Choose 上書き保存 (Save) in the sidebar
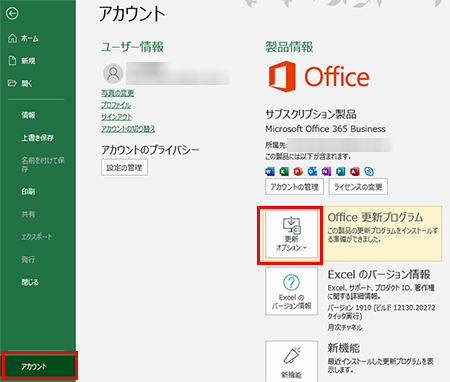450x382 pixels. point(38,138)
